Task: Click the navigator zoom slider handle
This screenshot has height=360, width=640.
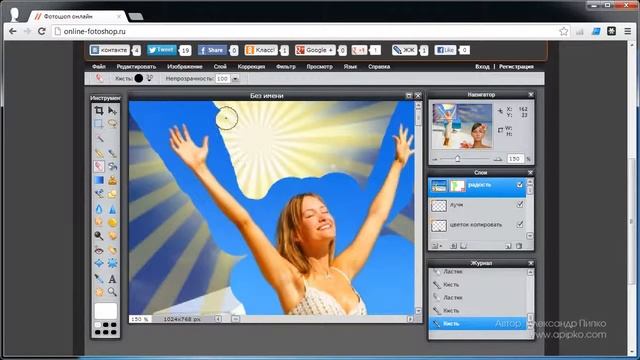Action: 458,158
